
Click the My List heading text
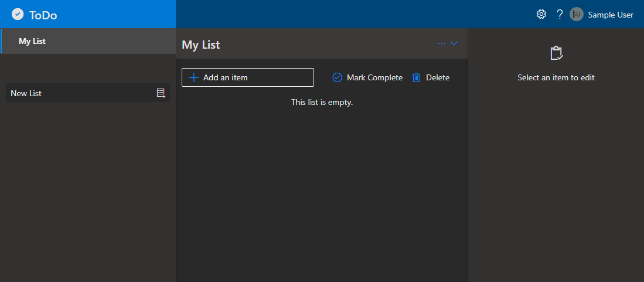[x=201, y=45]
